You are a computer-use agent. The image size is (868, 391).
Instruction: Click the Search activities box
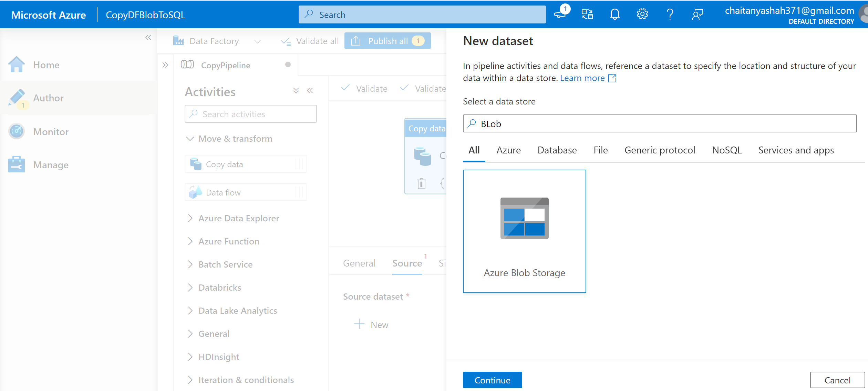pyautogui.click(x=250, y=114)
